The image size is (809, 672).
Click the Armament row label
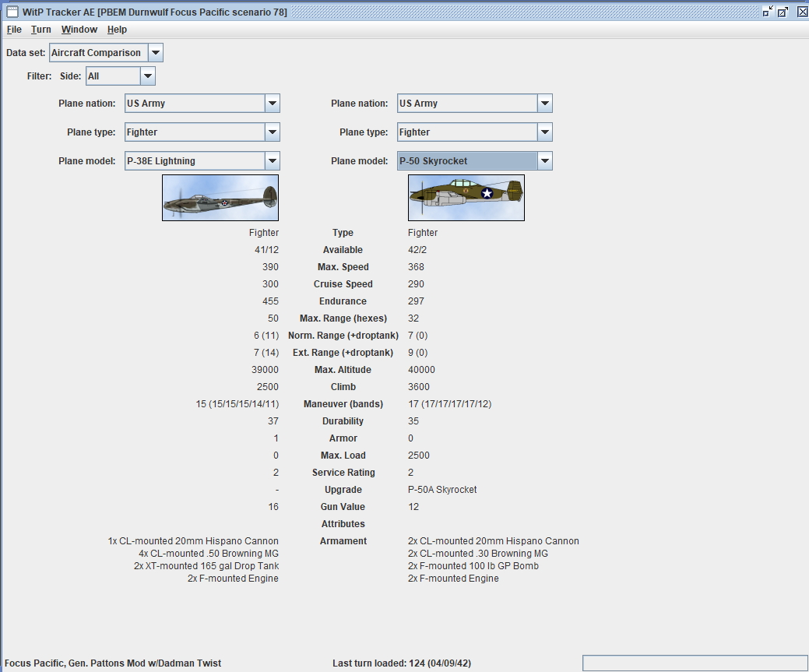[x=343, y=541]
